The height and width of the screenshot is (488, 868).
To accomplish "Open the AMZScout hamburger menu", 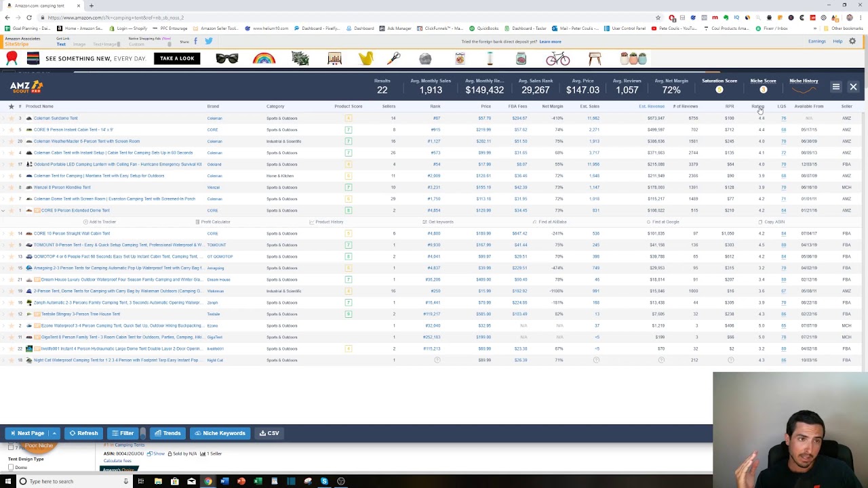I will click(x=836, y=87).
